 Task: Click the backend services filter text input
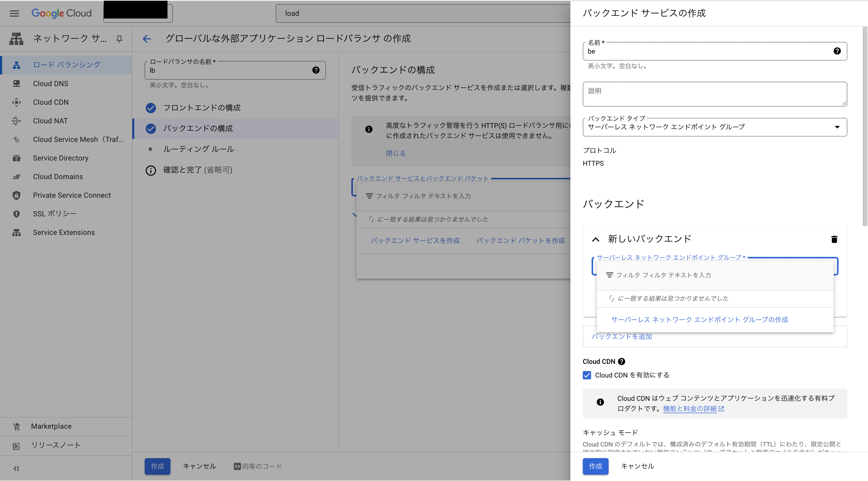(472, 196)
